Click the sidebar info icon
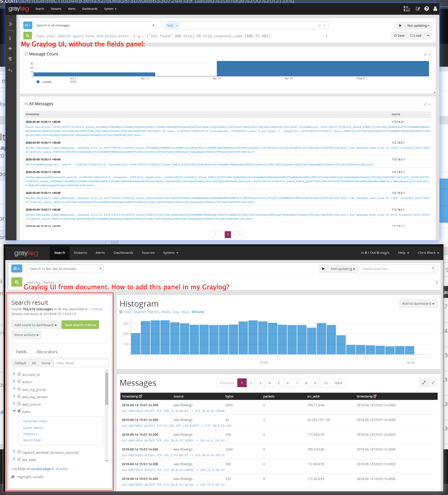The height and width of the screenshot is (495, 448). [10, 38]
